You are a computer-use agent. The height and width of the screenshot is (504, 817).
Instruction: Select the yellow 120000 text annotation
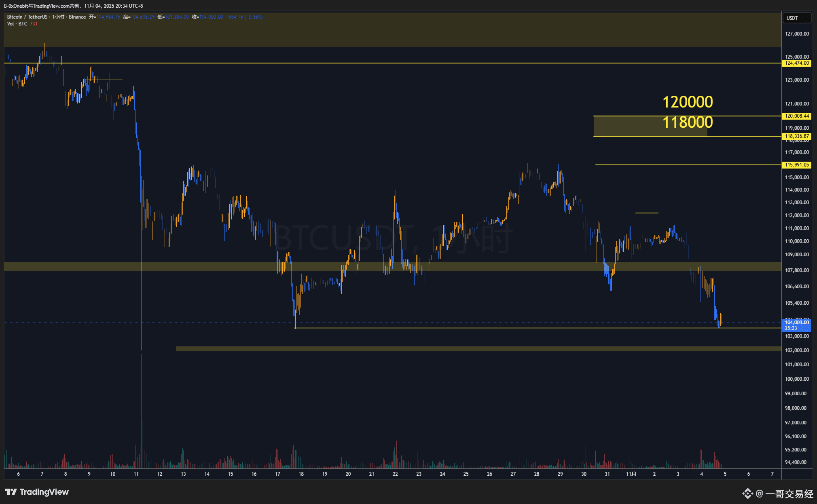pos(687,102)
